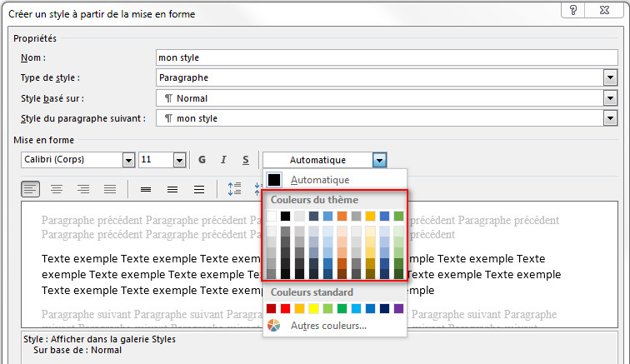Toggle underline (S) formatting
Viewport: 630px width, 364px height.
point(246,160)
